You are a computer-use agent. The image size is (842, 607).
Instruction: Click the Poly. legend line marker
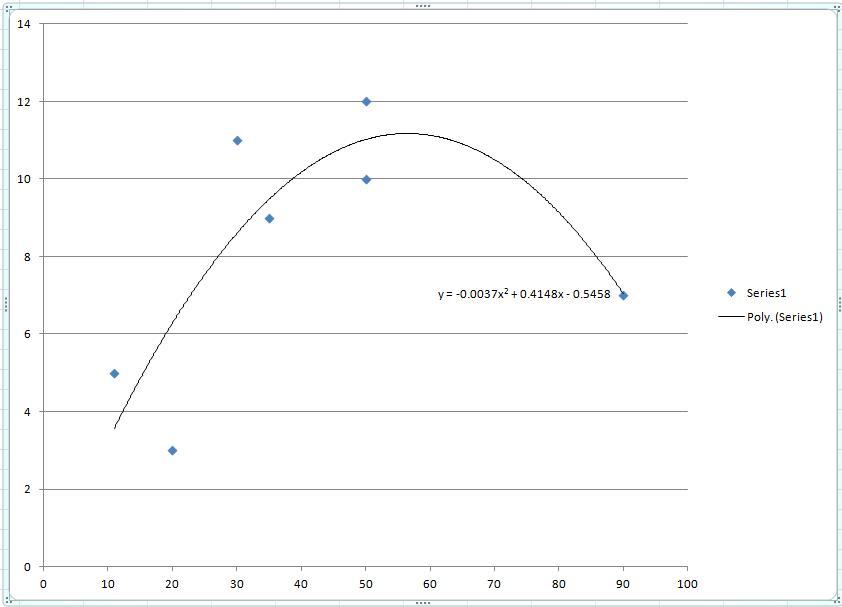[731, 317]
